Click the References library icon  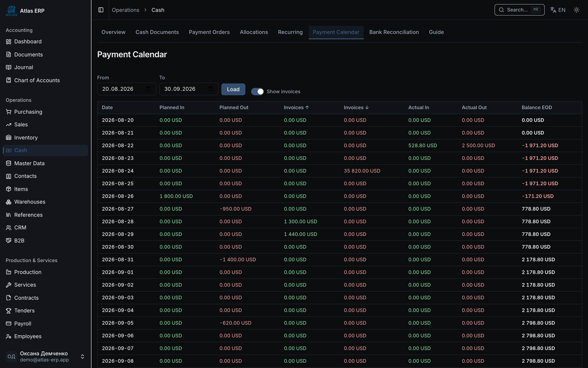click(x=9, y=215)
